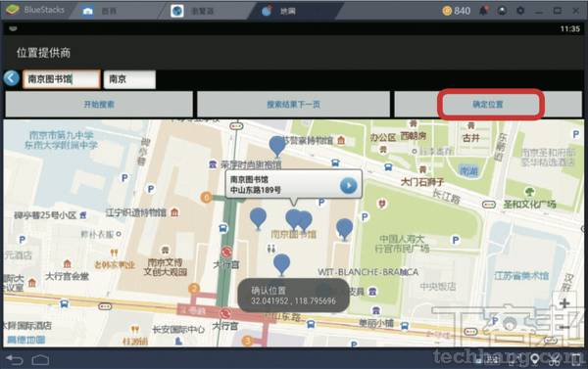Click the 840 coins indicator

pyautogui.click(x=456, y=11)
